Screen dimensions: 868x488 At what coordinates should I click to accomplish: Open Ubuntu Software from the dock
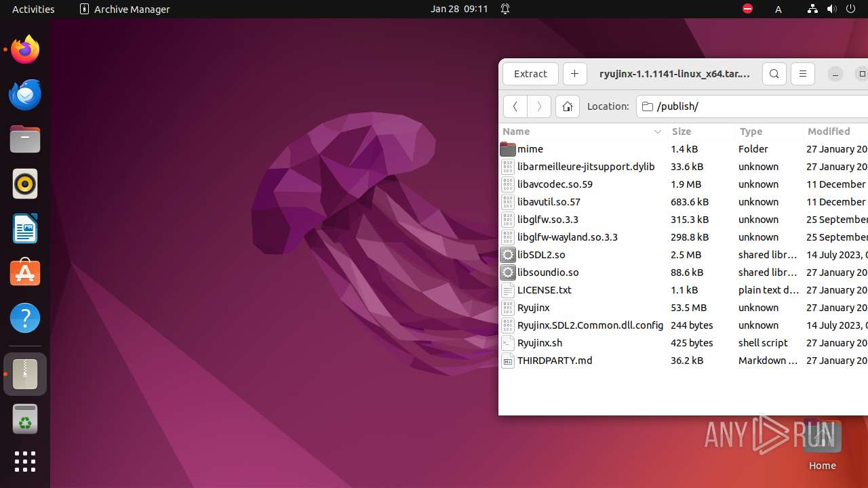click(x=25, y=273)
